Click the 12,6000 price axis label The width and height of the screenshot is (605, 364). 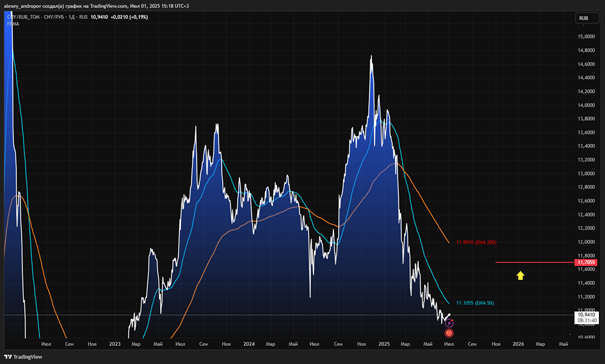click(586, 201)
